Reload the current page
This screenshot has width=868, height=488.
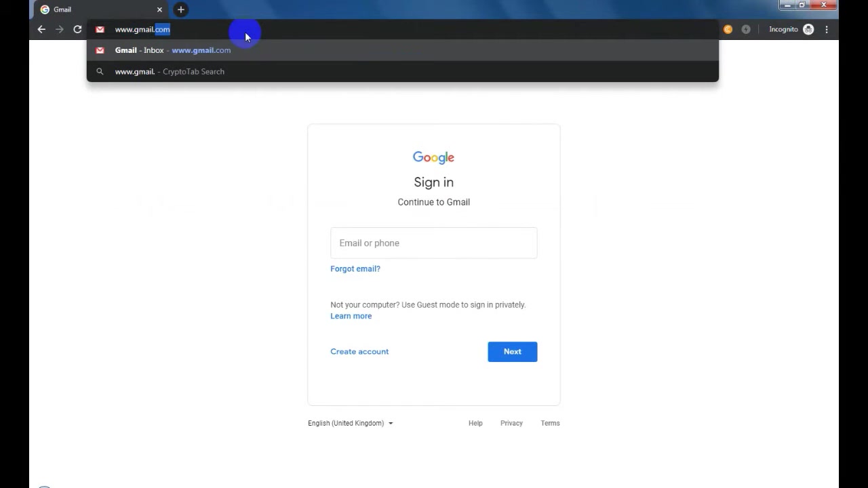point(77,29)
